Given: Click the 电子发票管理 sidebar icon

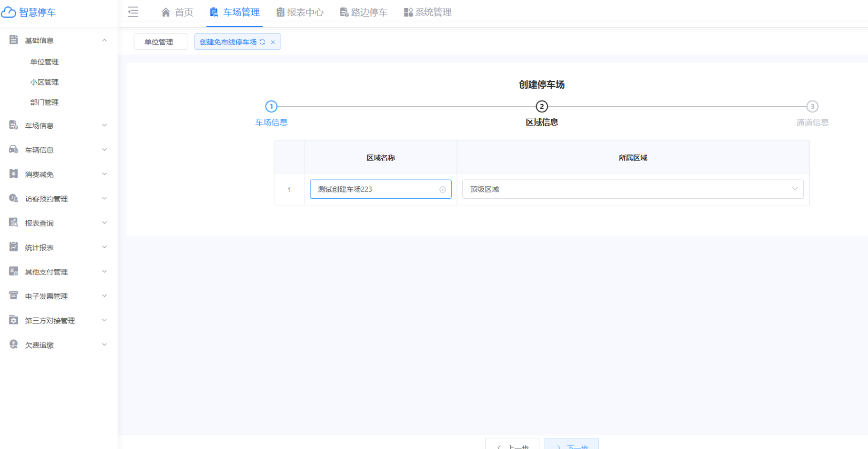Looking at the screenshot, I should [x=13, y=296].
